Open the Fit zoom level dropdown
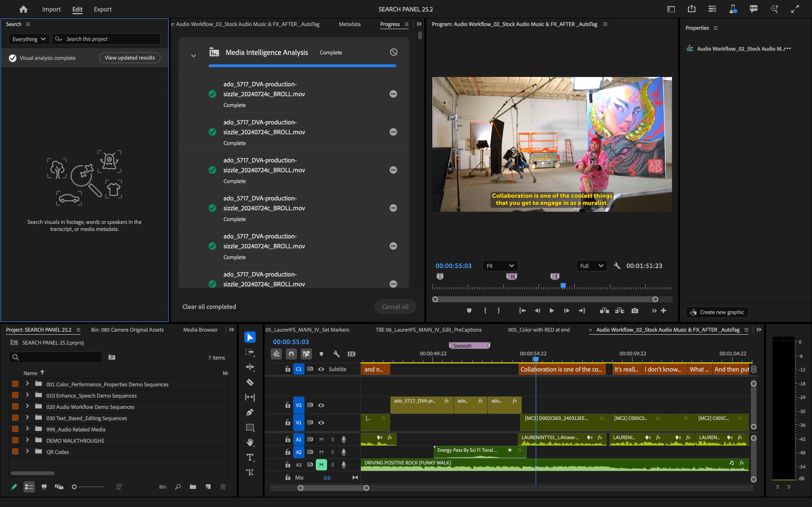 pyautogui.click(x=500, y=266)
